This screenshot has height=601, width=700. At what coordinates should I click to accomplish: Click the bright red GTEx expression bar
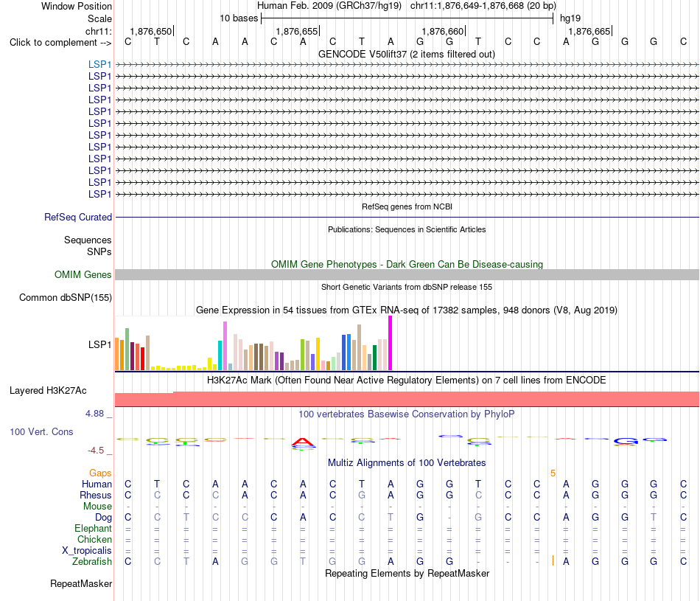[x=142, y=359]
